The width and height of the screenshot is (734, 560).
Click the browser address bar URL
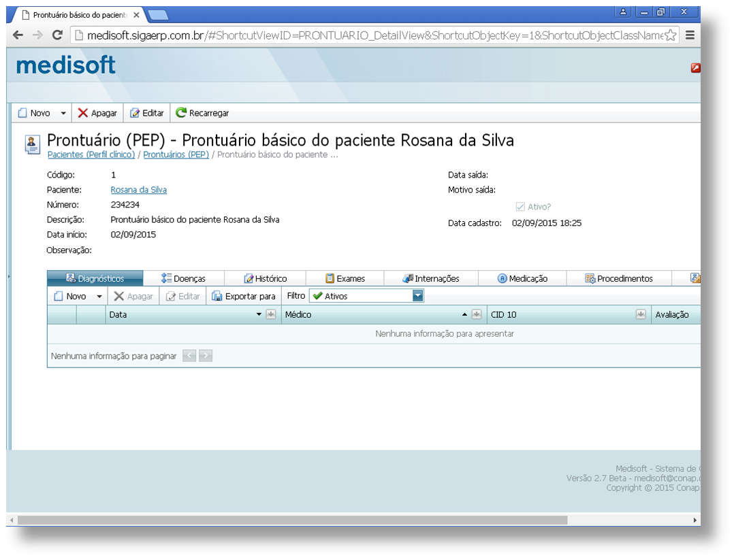click(374, 35)
